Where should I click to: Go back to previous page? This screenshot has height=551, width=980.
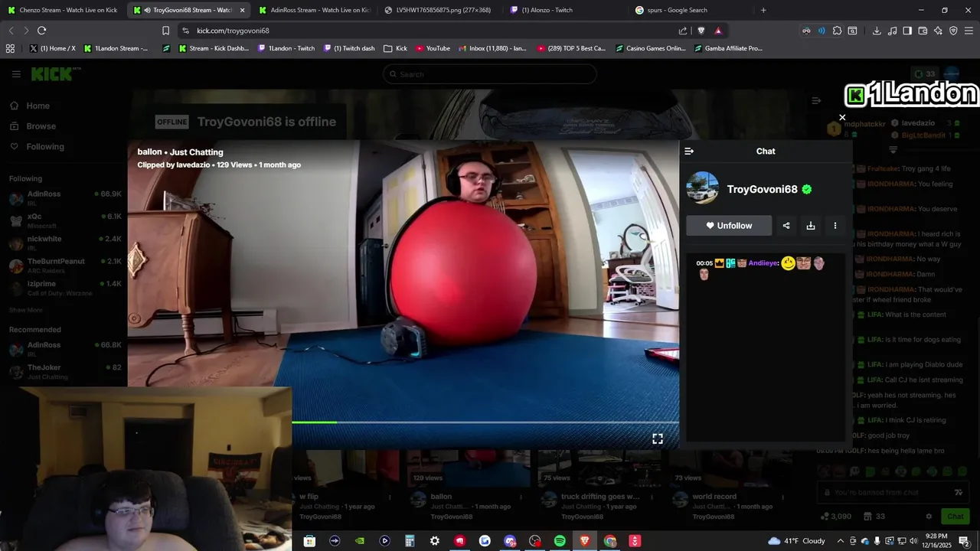pos(11,31)
